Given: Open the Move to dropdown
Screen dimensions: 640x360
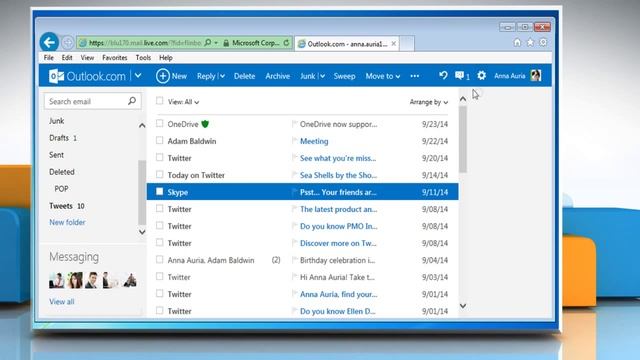Looking at the screenshot, I should (x=382, y=76).
